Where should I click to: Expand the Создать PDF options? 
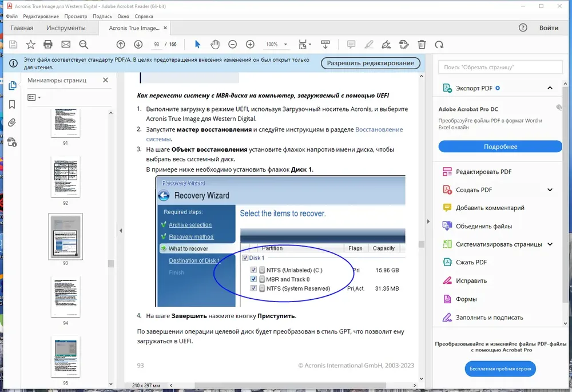tap(550, 190)
